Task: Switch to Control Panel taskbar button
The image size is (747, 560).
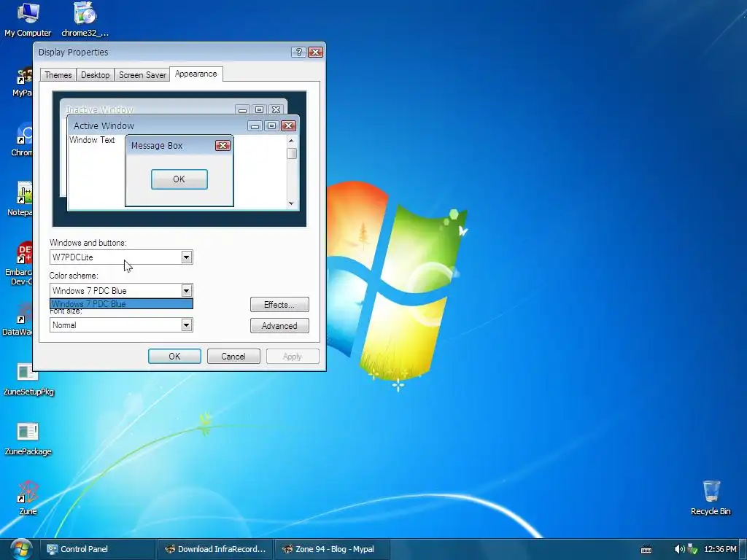Action: [x=98, y=549]
